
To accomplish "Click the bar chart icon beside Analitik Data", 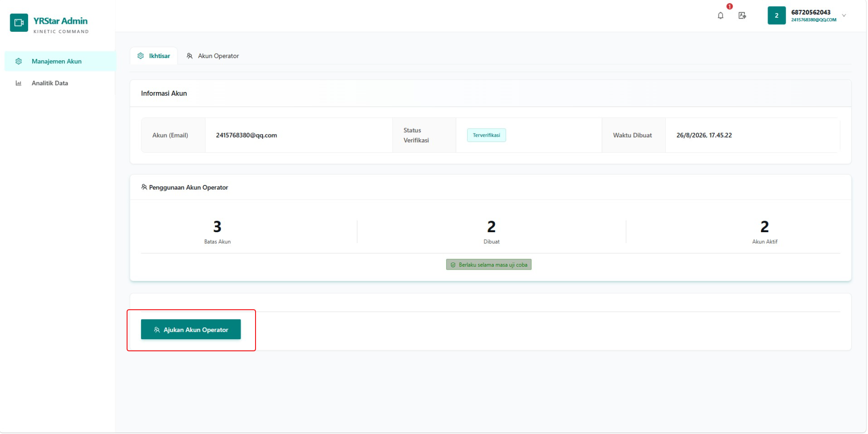I will 19,83.
